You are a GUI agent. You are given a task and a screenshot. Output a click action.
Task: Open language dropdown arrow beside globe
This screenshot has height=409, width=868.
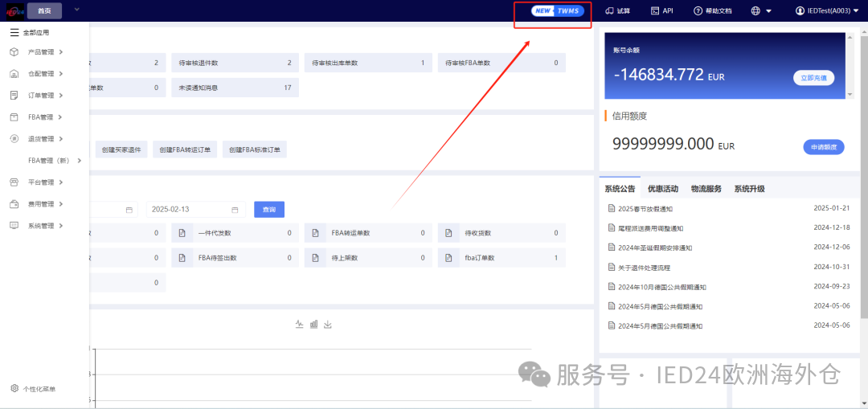click(x=769, y=11)
